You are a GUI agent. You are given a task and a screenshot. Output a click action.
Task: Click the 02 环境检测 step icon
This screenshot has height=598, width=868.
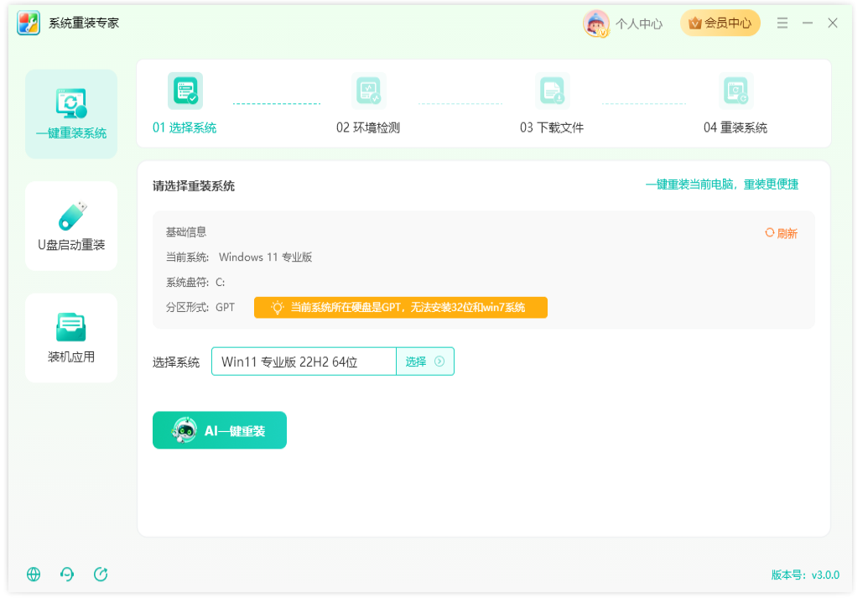click(x=369, y=91)
